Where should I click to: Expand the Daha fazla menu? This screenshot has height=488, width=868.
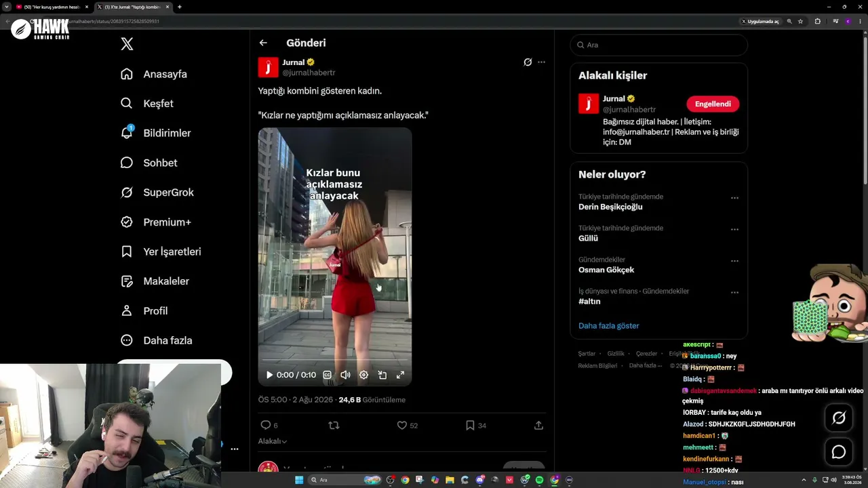tap(156, 340)
